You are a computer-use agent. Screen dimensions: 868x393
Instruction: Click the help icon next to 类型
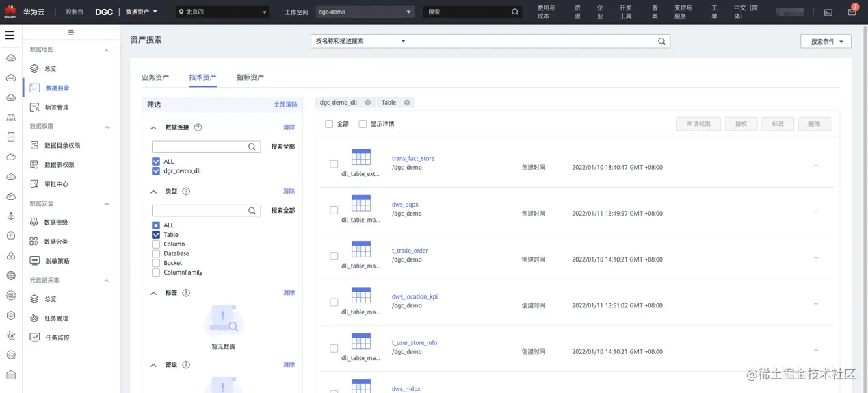pos(186,192)
